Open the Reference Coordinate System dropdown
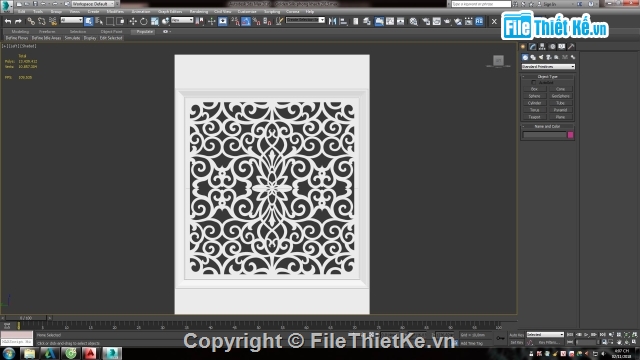640x360 pixels. pos(182,20)
